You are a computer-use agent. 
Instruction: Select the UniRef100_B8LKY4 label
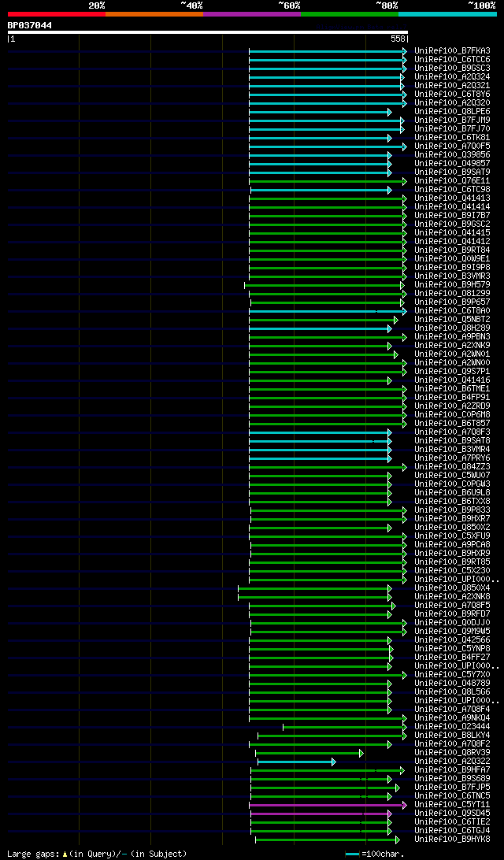[x=453, y=735]
